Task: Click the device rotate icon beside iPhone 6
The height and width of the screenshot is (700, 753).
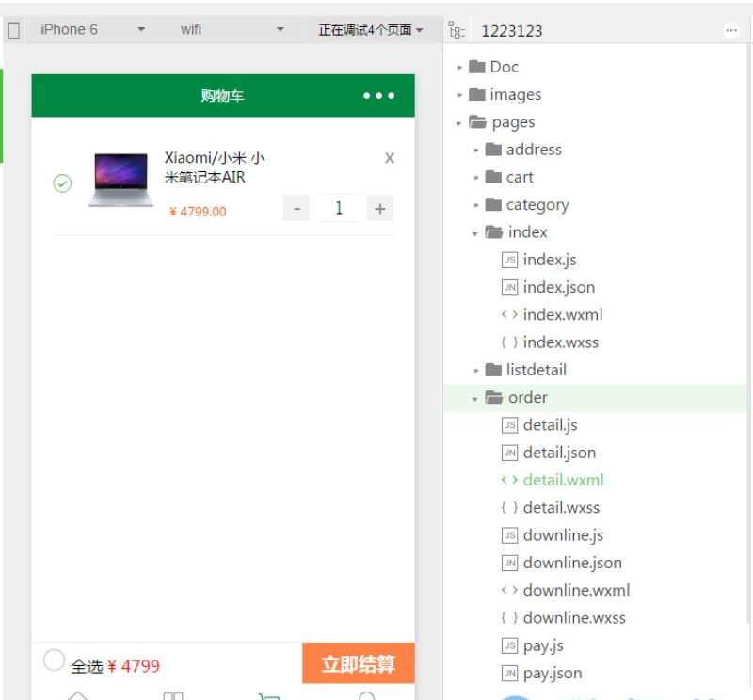Action: [14, 30]
